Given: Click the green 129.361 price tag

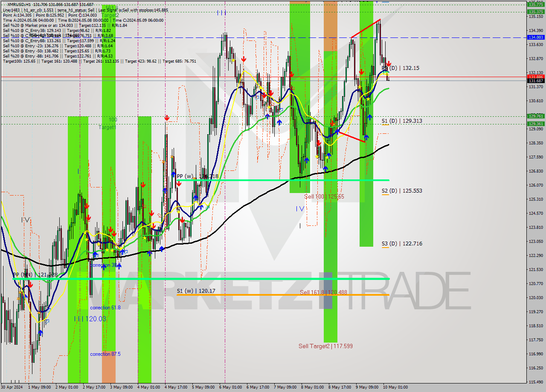Looking at the screenshot, I should point(536,124).
